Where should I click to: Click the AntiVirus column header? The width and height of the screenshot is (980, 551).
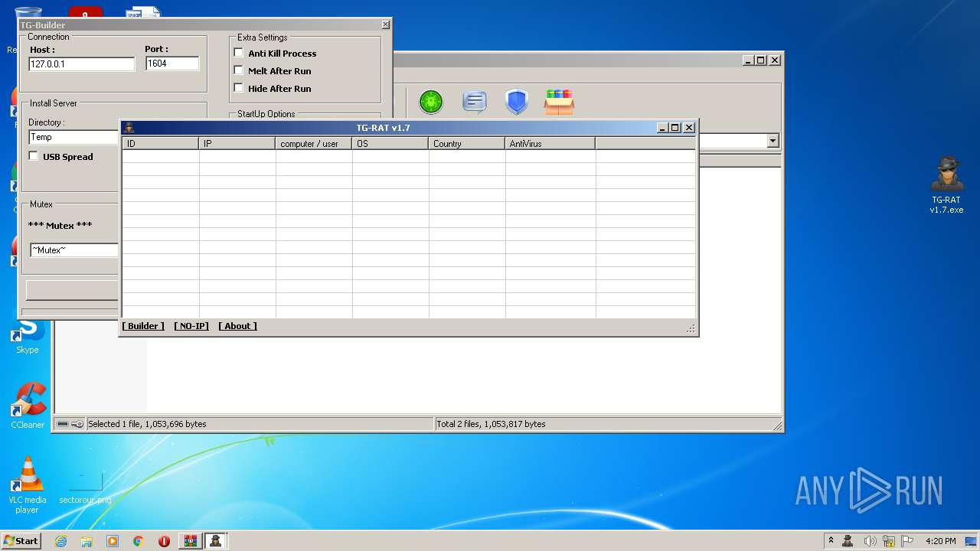pos(550,143)
